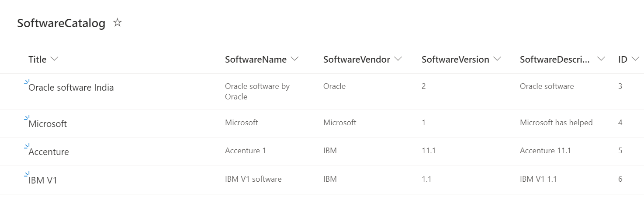Select the 'Oracle software by Oracle' cell
The height and width of the screenshot is (208, 644).
pos(257,92)
